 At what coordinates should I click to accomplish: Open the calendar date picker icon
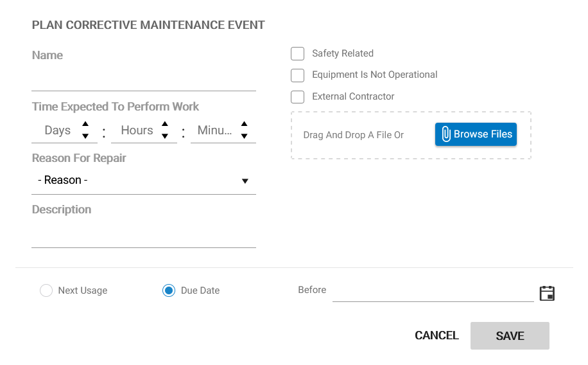coord(547,294)
